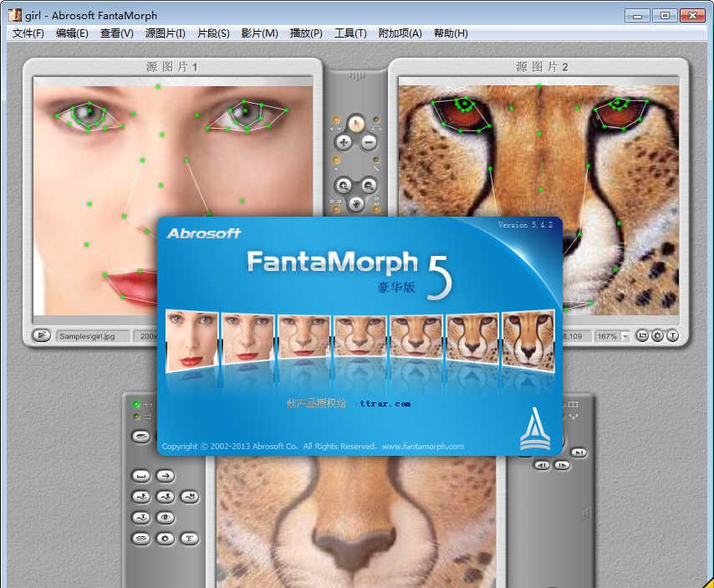Open the 文件(F) menu
The image size is (714, 588).
(x=28, y=33)
